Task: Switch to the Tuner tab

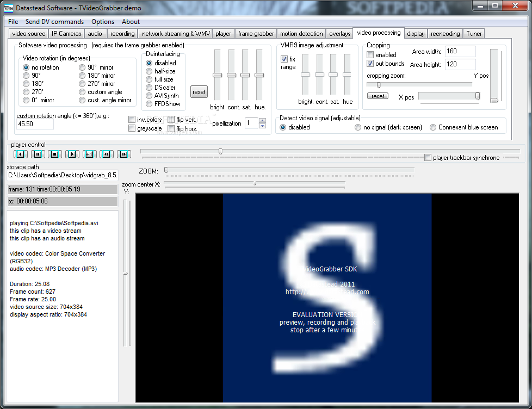Action: click(474, 34)
